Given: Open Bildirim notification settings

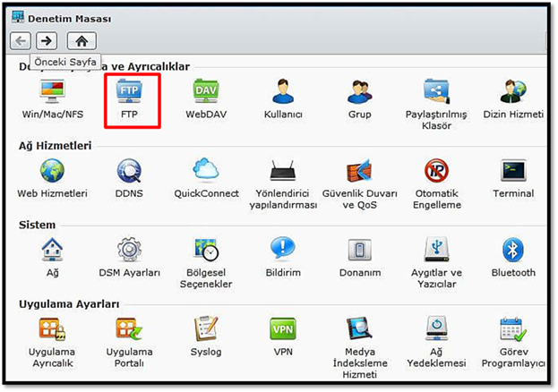Looking at the screenshot, I should [283, 251].
